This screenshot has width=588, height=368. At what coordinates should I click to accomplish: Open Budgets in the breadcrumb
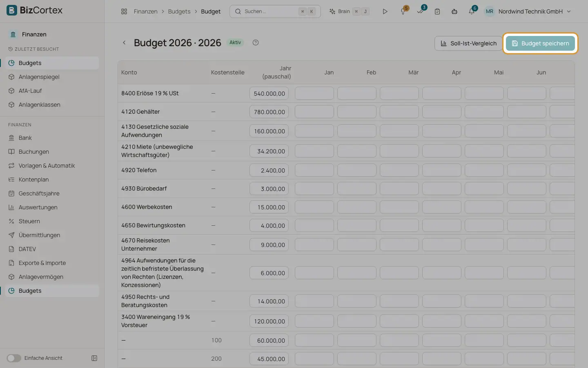tap(179, 11)
